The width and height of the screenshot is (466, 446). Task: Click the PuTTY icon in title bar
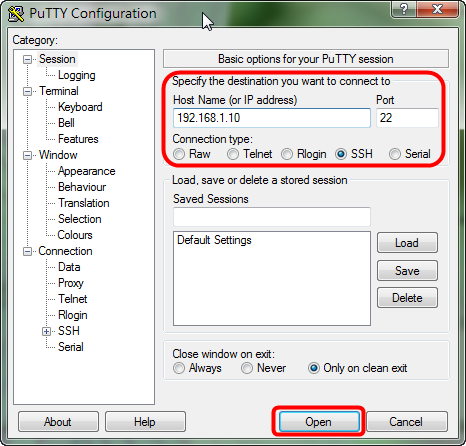tap(16, 14)
